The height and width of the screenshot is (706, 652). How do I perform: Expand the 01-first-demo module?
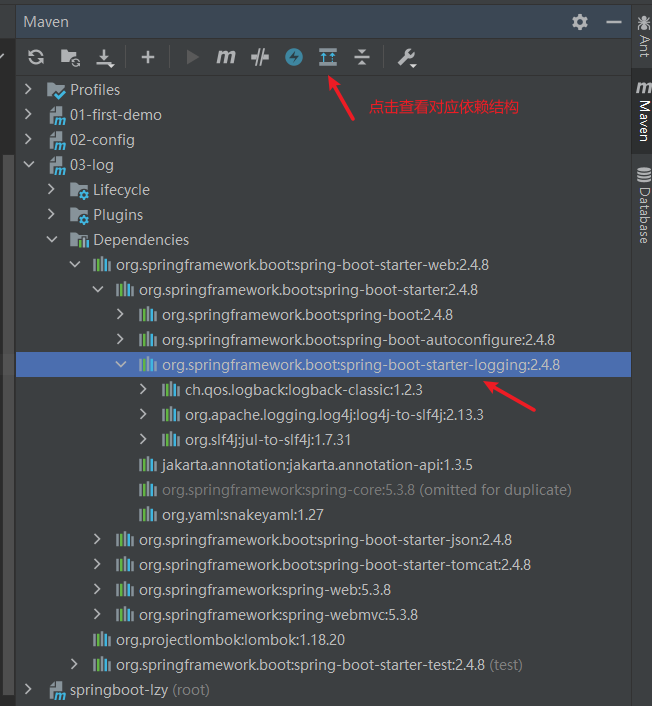point(28,114)
